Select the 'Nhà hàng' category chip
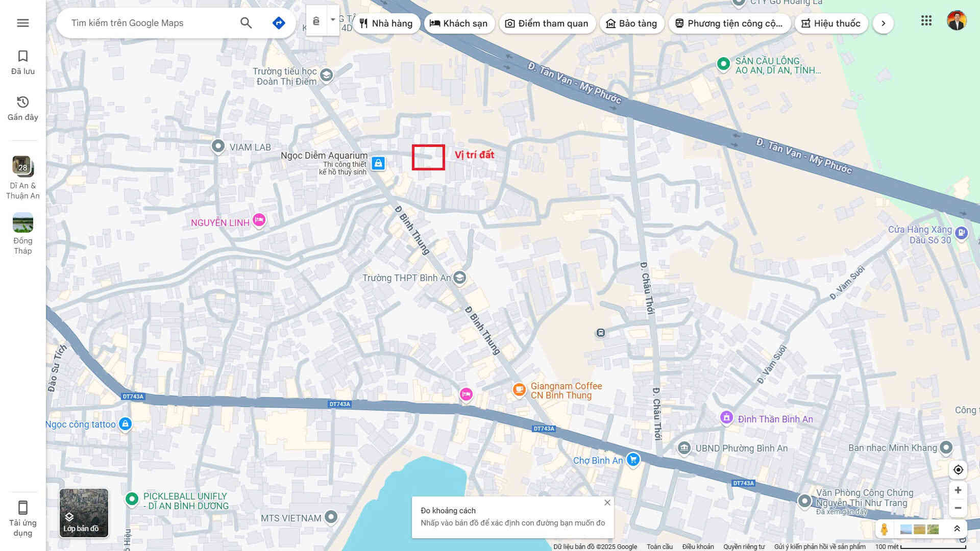This screenshot has width=980, height=551. (x=386, y=23)
